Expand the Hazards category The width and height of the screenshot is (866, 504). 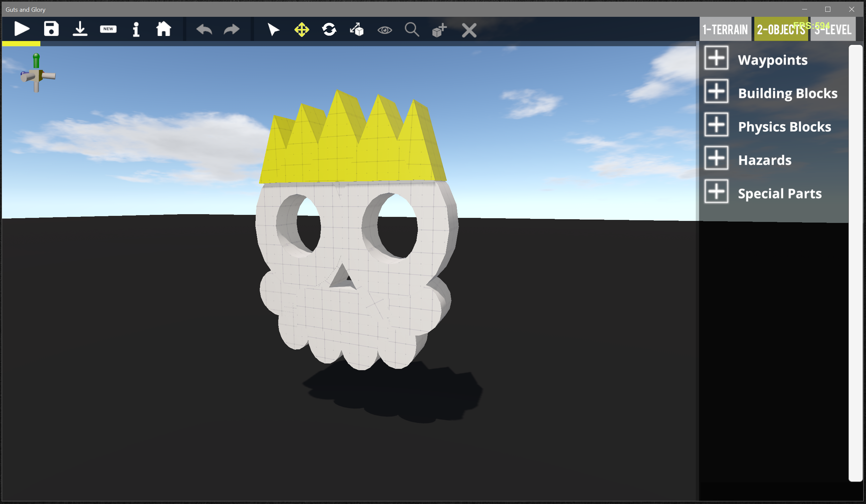[717, 158]
